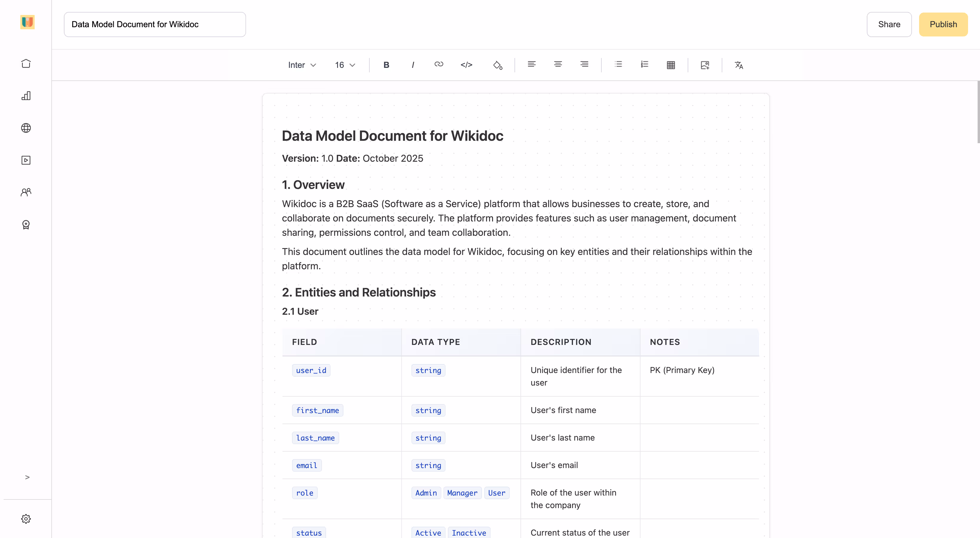Image resolution: width=980 pixels, height=538 pixels.
Task: Open the translate text tool
Action: click(x=739, y=65)
